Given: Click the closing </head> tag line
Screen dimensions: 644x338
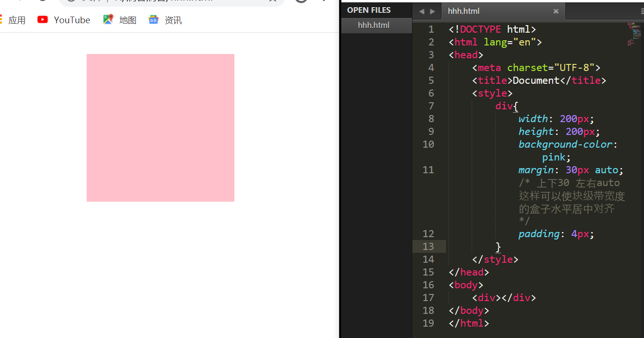Looking at the screenshot, I should tap(469, 272).
